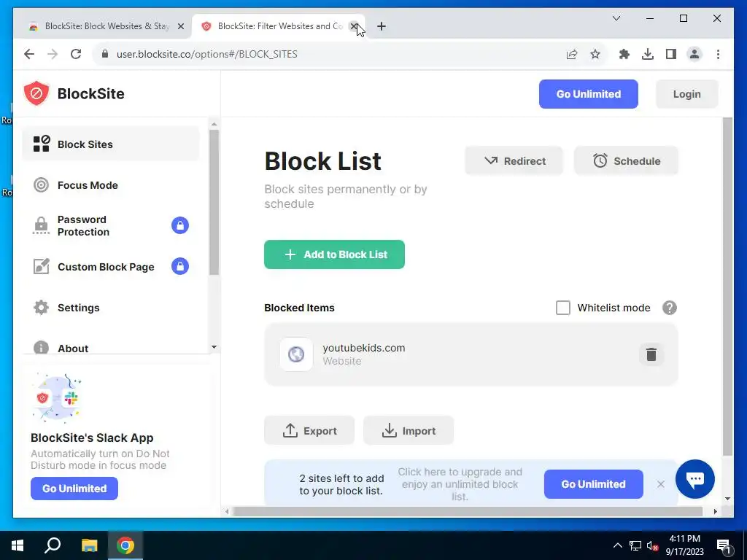Open the notification center icon
The height and width of the screenshot is (560, 747).
(x=724, y=546)
